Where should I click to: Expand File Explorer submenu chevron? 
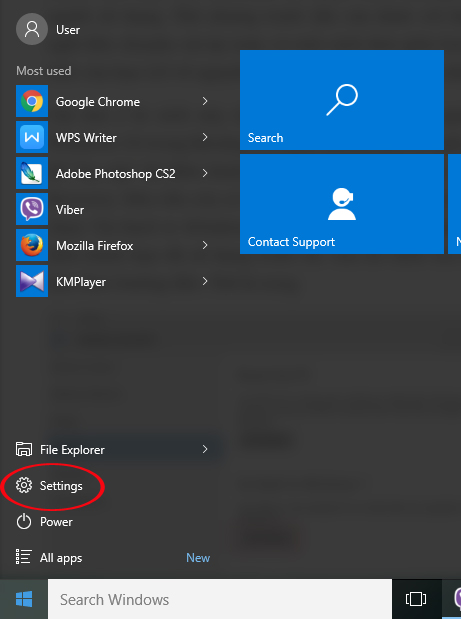[x=205, y=449]
